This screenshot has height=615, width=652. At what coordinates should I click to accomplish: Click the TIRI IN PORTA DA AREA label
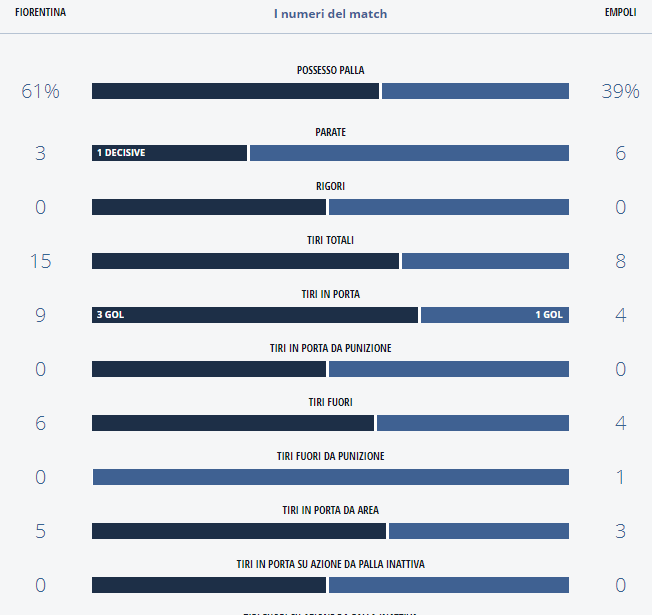click(330, 510)
